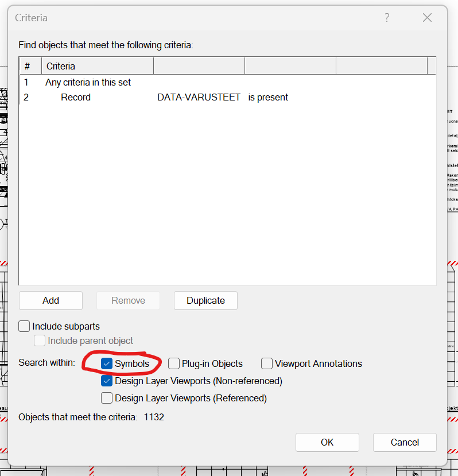Open the Record criteria type cell
This screenshot has height=476, width=458.
76,98
